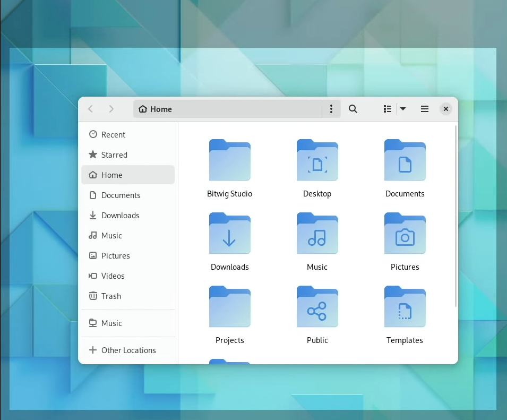Open the view options dropdown arrow
Viewport: 507px width, 420px height.
click(x=403, y=109)
